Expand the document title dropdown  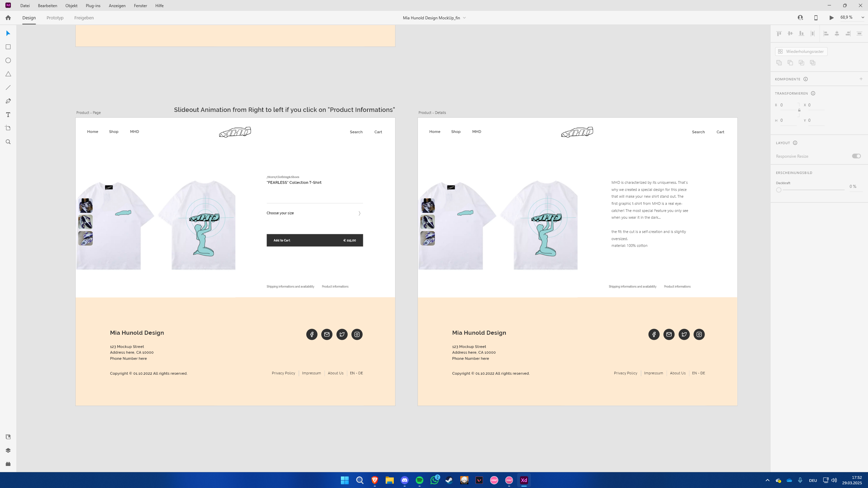[x=464, y=18]
